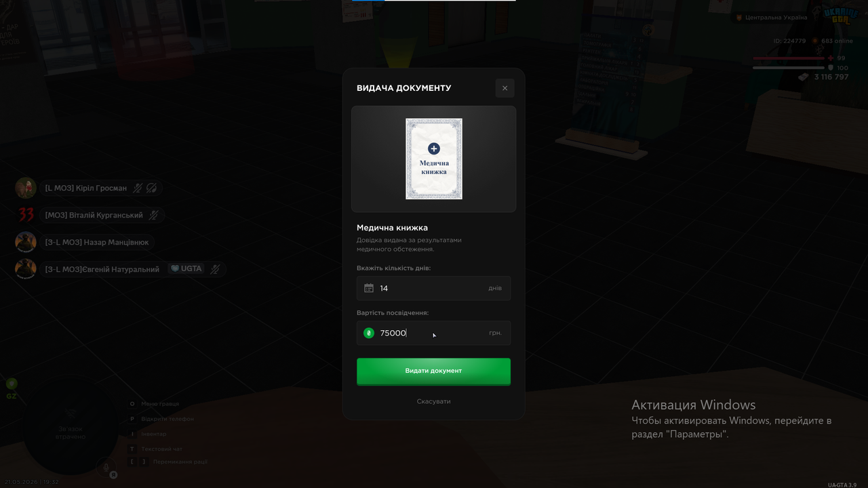The width and height of the screenshot is (868, 488).
Task: Click muted microphone icon beside Віталій Курганський
Action: pyautogui.click(x=153, y=215)
